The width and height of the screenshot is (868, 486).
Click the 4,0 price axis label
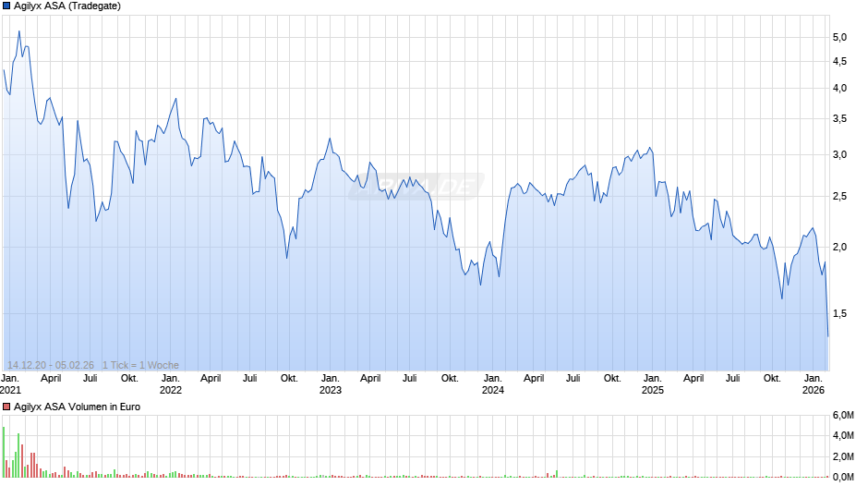point(839,88)
